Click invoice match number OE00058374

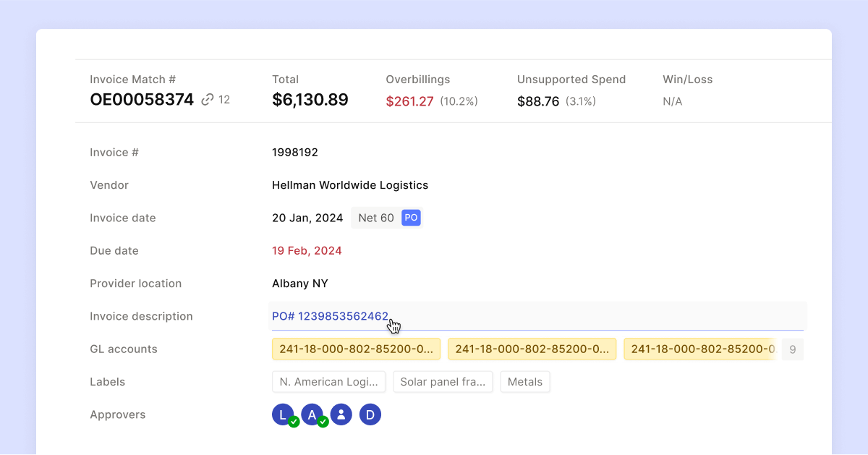[142, 100]
